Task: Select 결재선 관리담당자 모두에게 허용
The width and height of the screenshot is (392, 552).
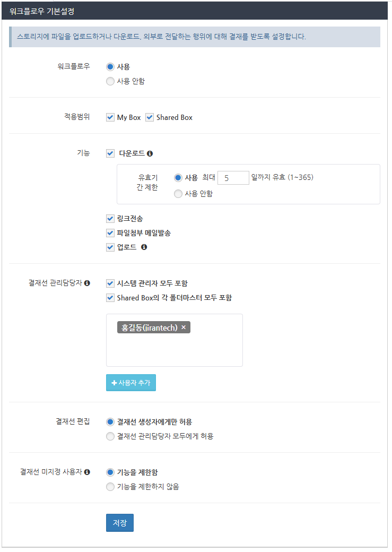Action: [x=110, y=436]
